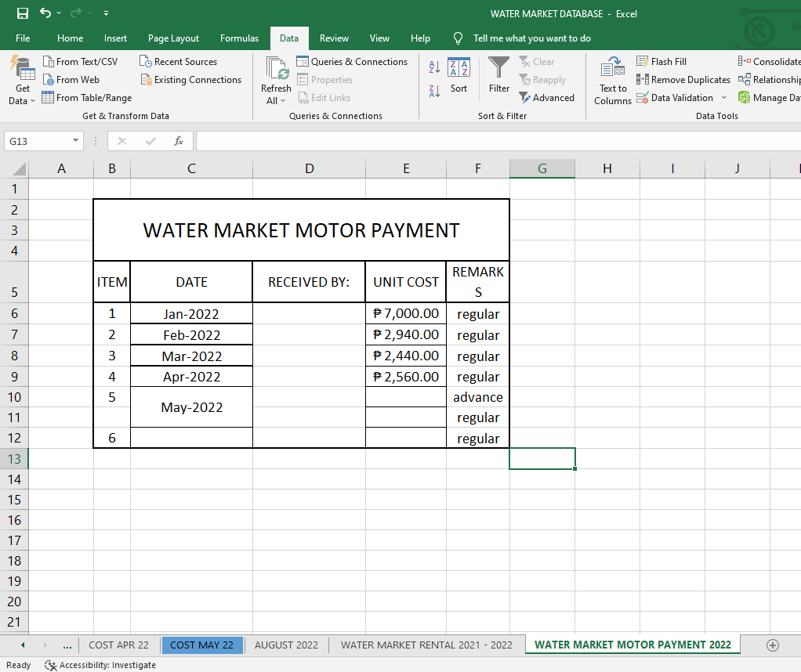Click the Flash Fill icon

click(x=643, y=61)
